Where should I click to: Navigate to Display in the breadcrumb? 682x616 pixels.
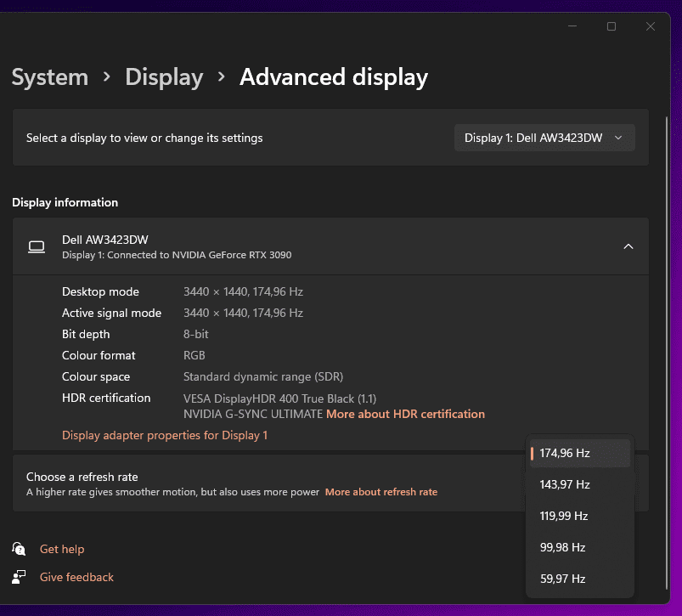pos(164,77)
